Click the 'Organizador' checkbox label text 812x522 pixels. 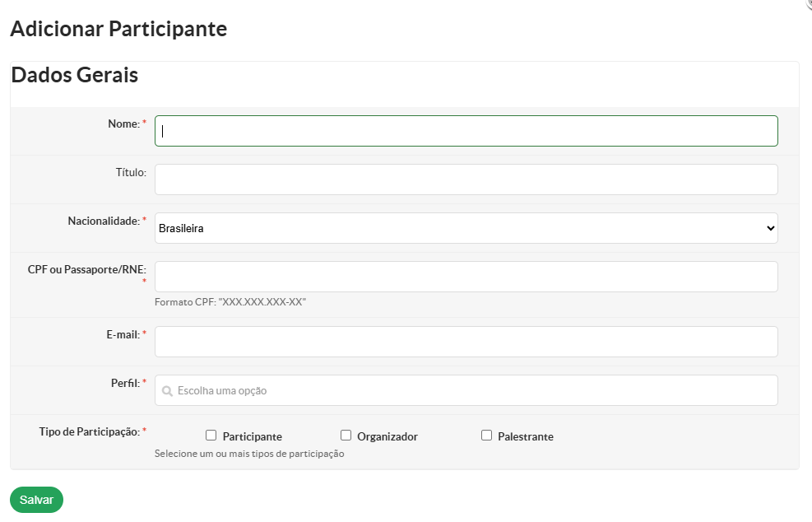click(387, 436)
